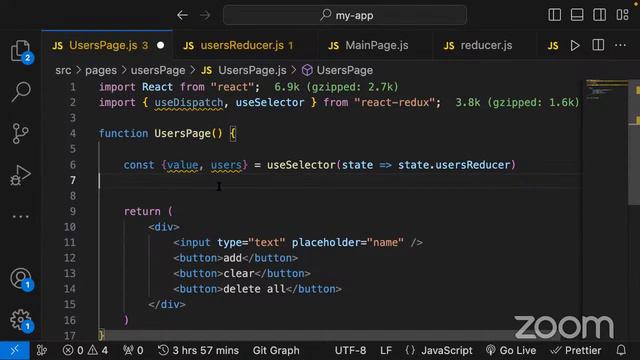Viewport: 640px width, 360px height.
Task: Click the clear button text on line 13
Action: pos(239,273)
